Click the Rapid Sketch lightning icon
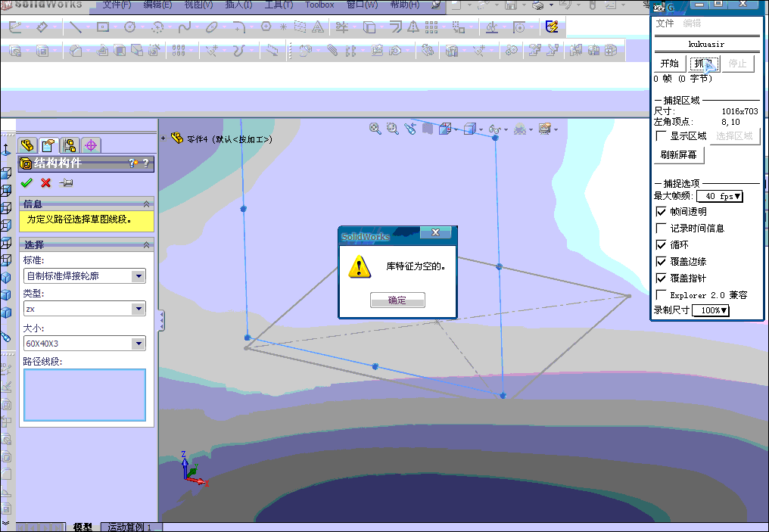This screenshot has height=532, width=769. tap(552, 26)
